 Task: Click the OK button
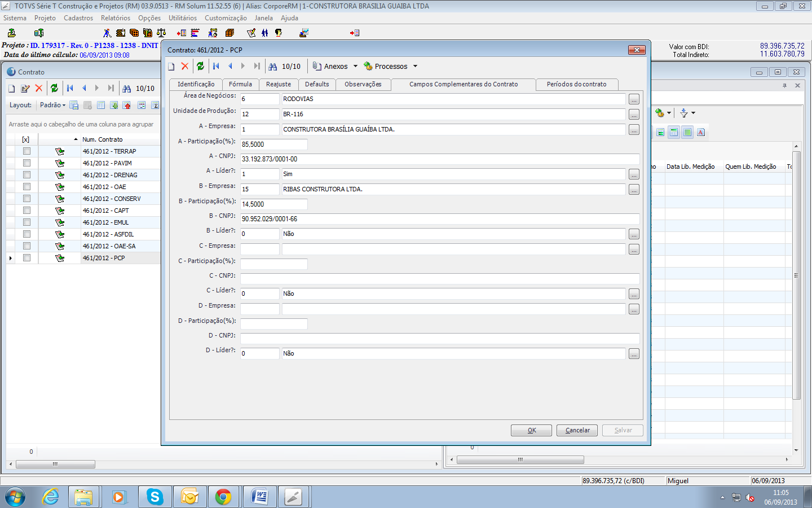point(532,430)
